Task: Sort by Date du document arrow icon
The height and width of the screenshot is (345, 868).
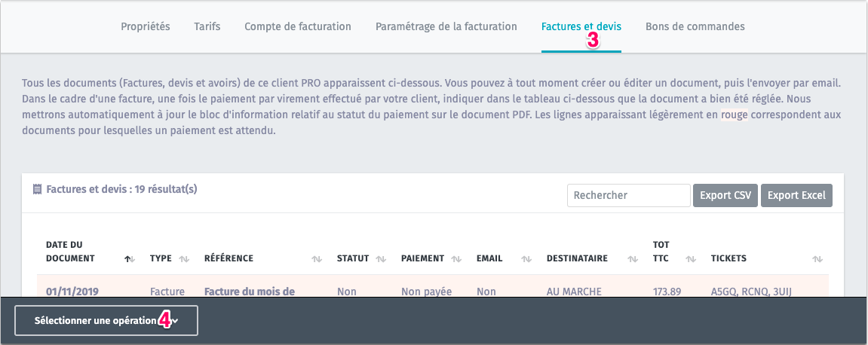Action: 129,258
